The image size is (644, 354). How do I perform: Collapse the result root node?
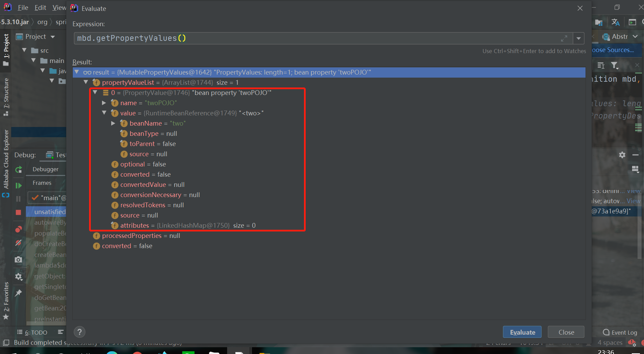click(x=77, y=72)
